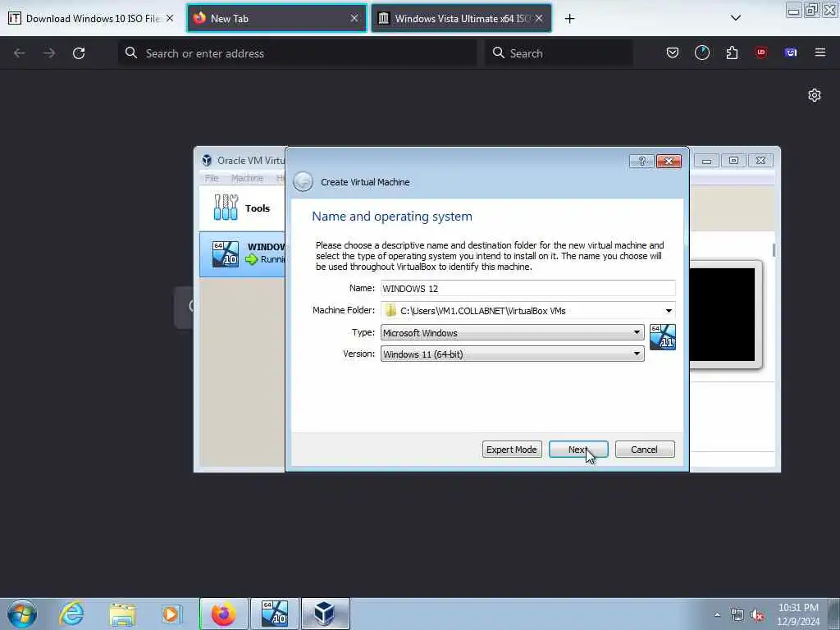Open the Windows Start orb

pyautogui.click(x=22, y=614)
